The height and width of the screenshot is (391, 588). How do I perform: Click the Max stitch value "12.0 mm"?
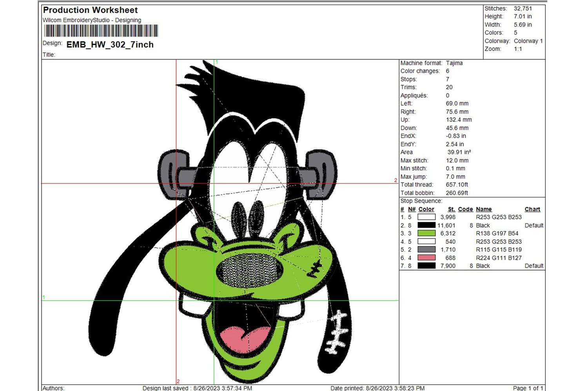(x=457, y=161)
